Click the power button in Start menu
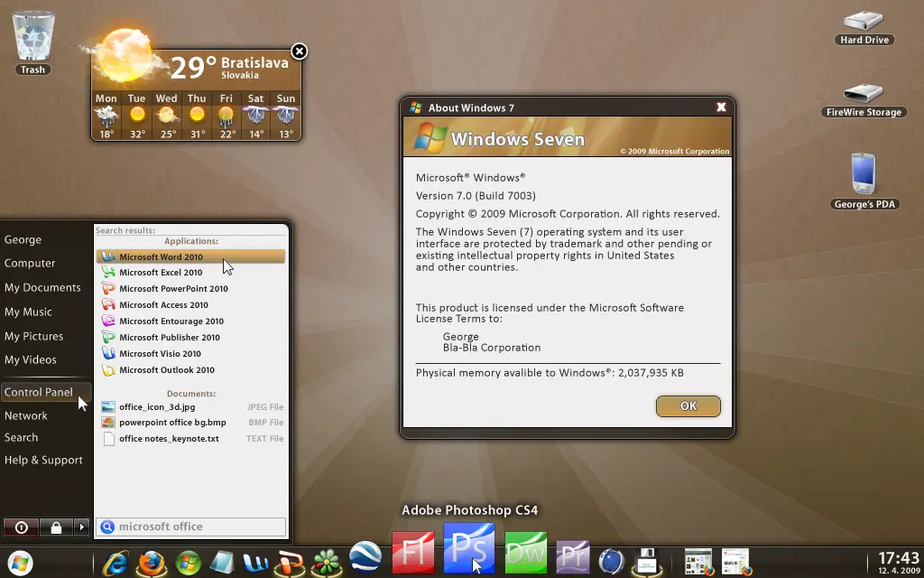Viewport: 924px width, 578px height. click(22, 527)
